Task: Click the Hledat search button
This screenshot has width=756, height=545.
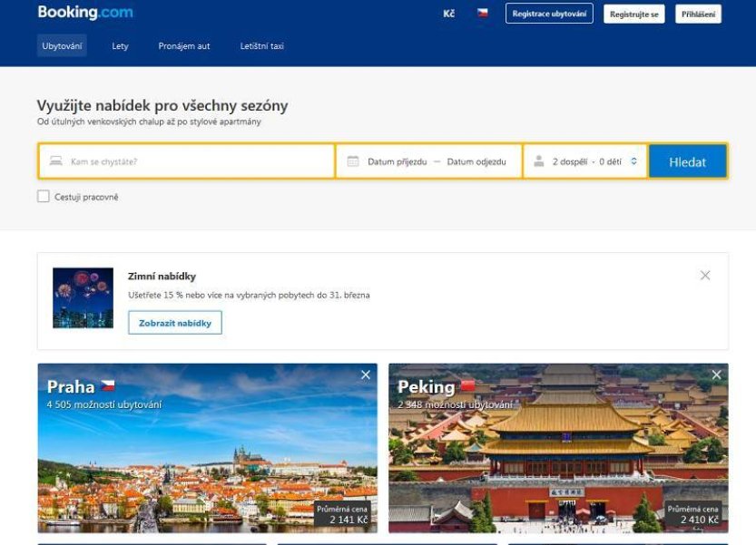Action: pyautogui.click(x=688, y=161)
